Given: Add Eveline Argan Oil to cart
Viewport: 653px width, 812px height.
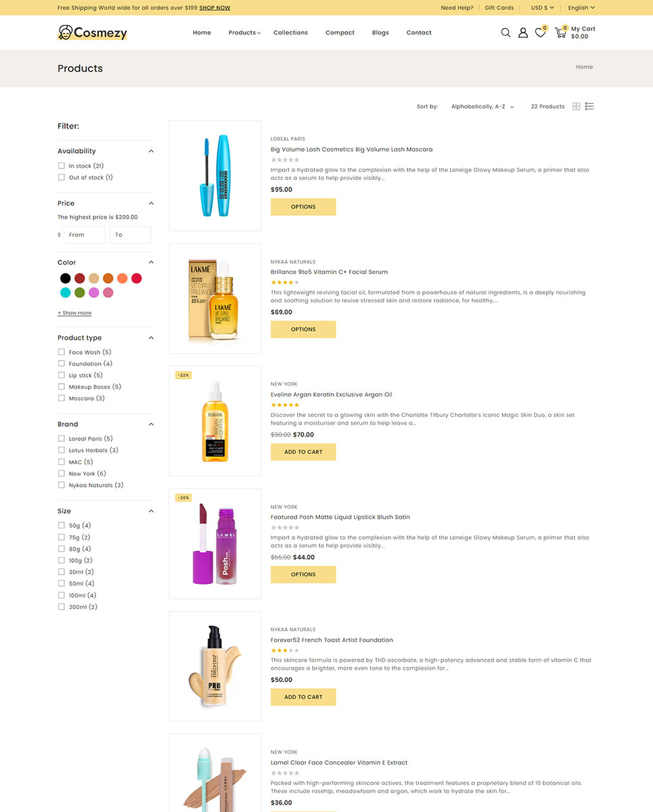Looking at the screenshot, I should (303, 452).
